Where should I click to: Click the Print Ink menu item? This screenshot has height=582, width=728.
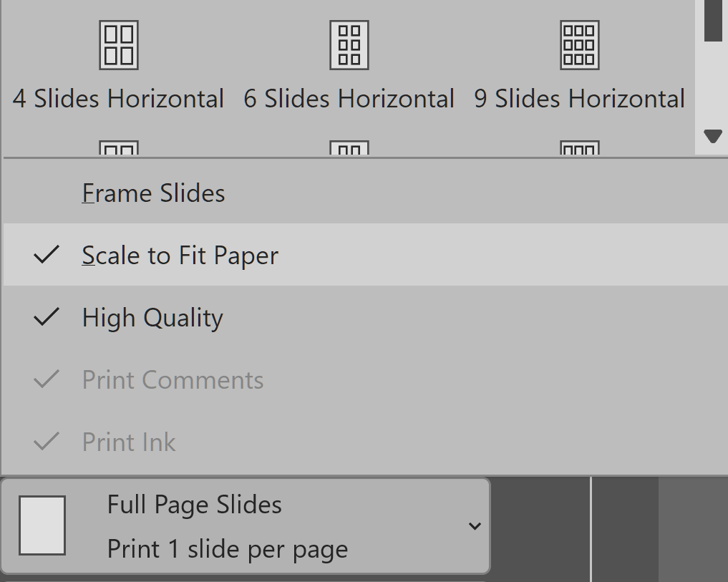point(129,442)
